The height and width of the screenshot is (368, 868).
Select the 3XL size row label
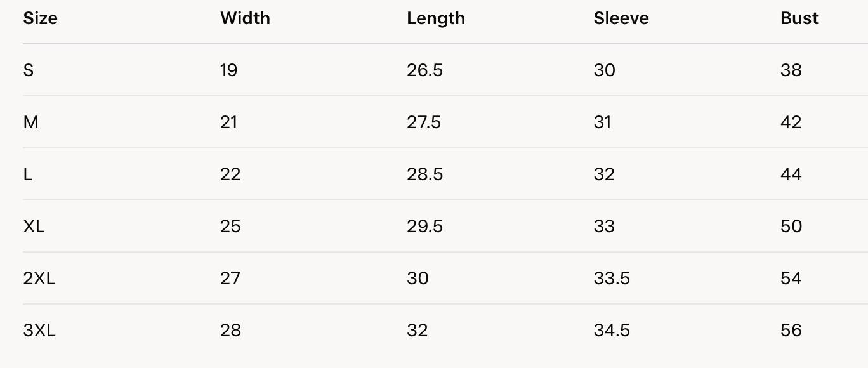(x=39, y=331)
